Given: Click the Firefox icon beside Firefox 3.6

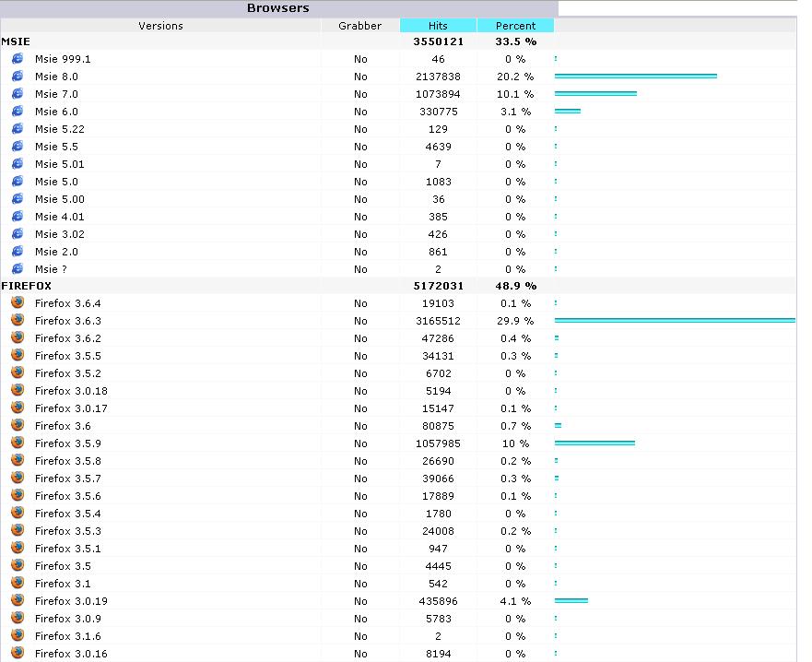Looking at the screenshot, I should [18, 425].
